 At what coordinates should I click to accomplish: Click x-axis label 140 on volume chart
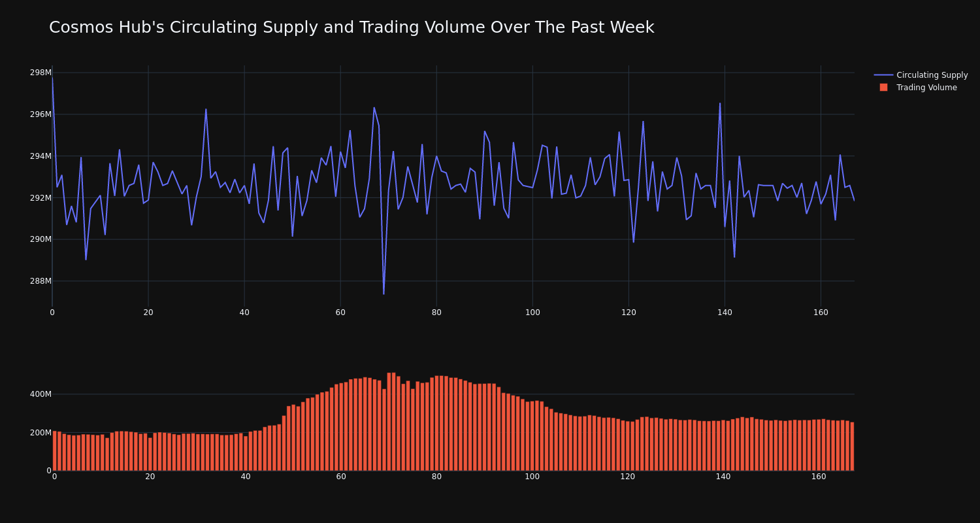[723, 477]
